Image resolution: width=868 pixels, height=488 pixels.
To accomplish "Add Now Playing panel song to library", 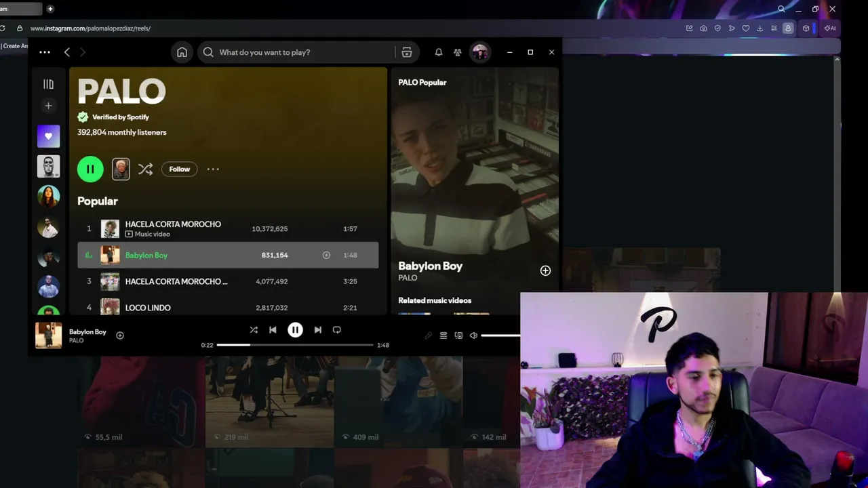I will 545,270.
